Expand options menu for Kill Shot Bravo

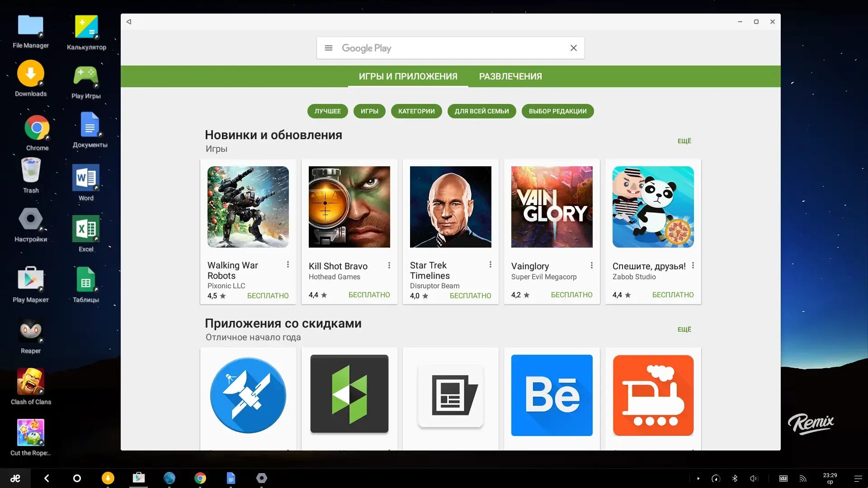pyautogui.click(x=389, y=264)
